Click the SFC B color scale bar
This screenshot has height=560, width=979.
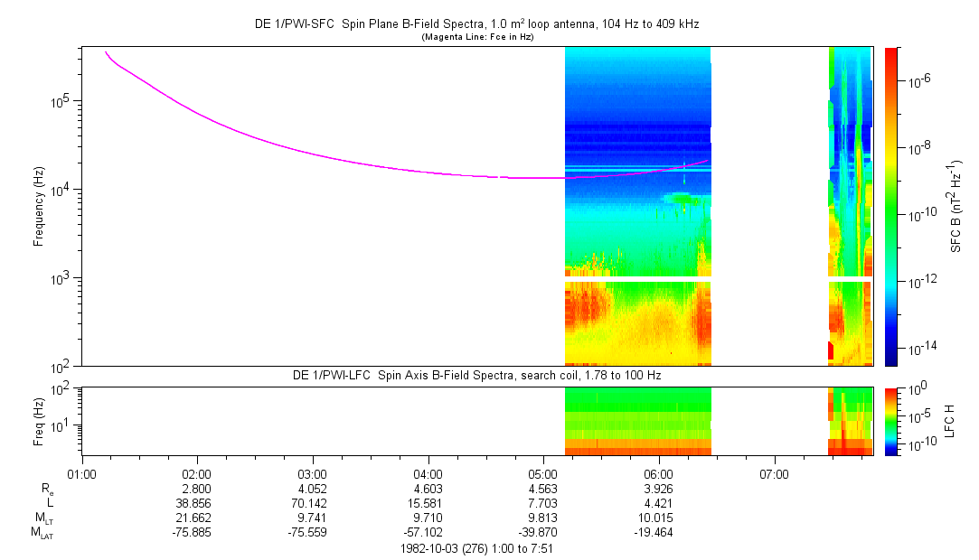(890, 206)
